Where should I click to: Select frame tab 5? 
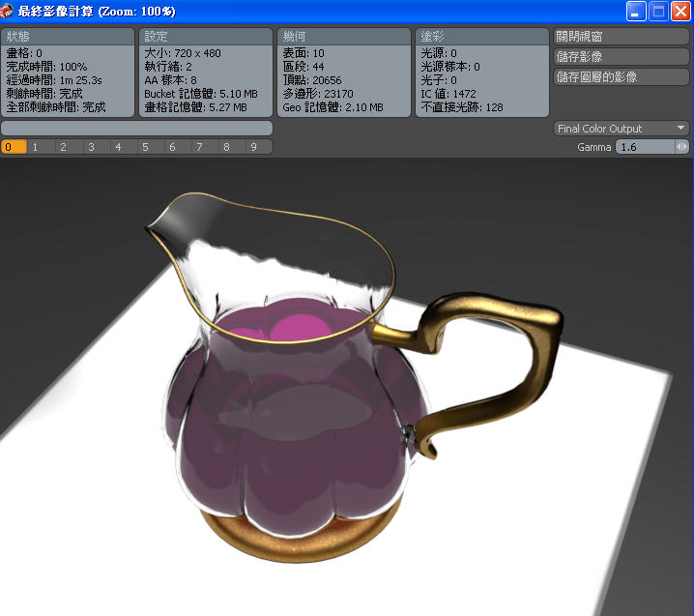tap(150, 147)
